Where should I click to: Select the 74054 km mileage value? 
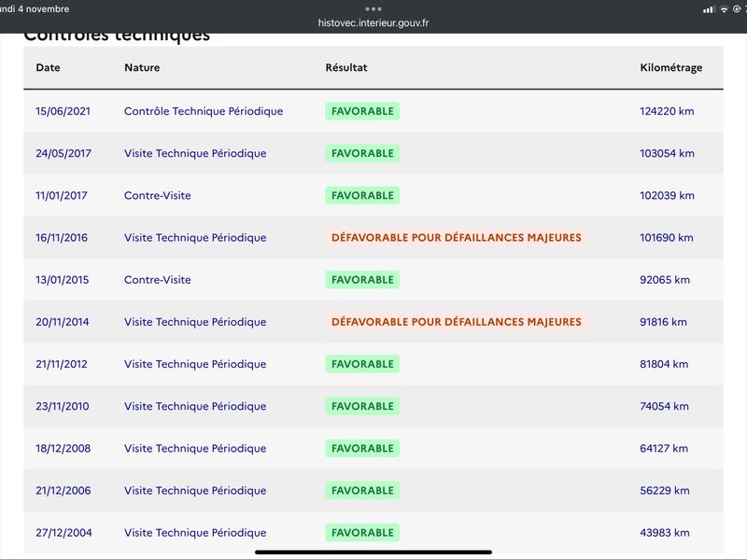tap(664, 406)
